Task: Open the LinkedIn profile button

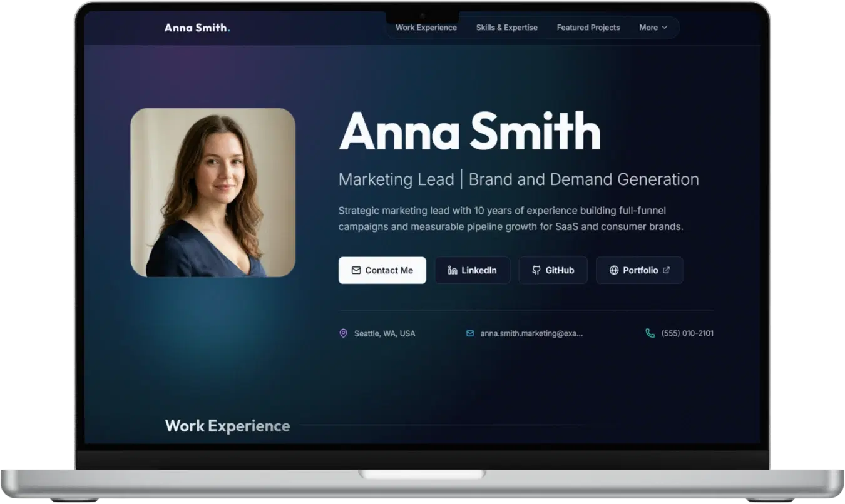Action: coord(473,270)
